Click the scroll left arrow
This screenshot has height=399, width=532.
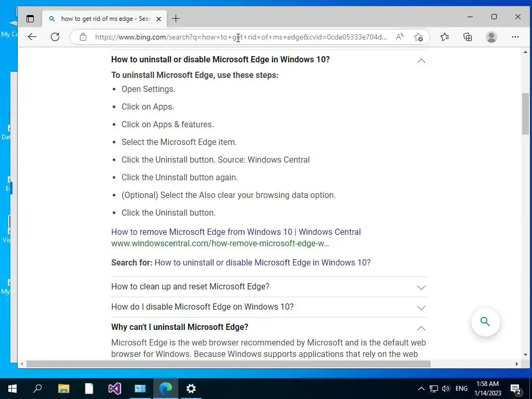(22, 364)
